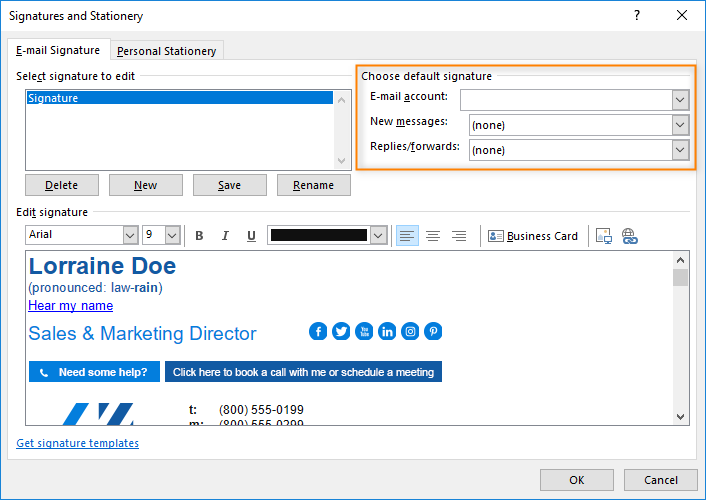This screenshot has width=706, height=500.
Task: Switch to the Personal Stationery tab
Action: pyautogui.click(x=166, y=51)
